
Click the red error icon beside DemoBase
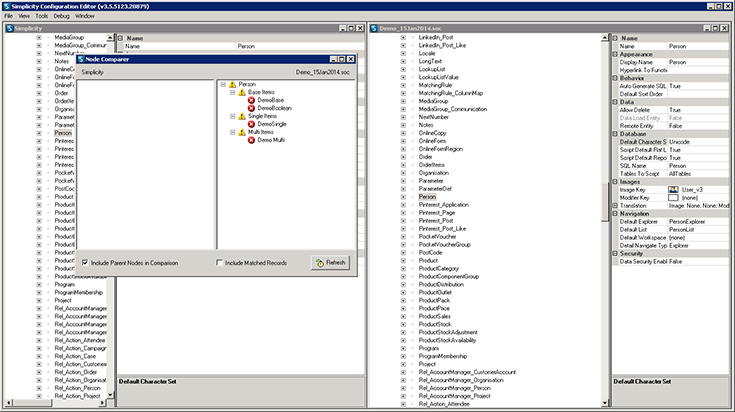pyautogui.click(x=251, y=100)
